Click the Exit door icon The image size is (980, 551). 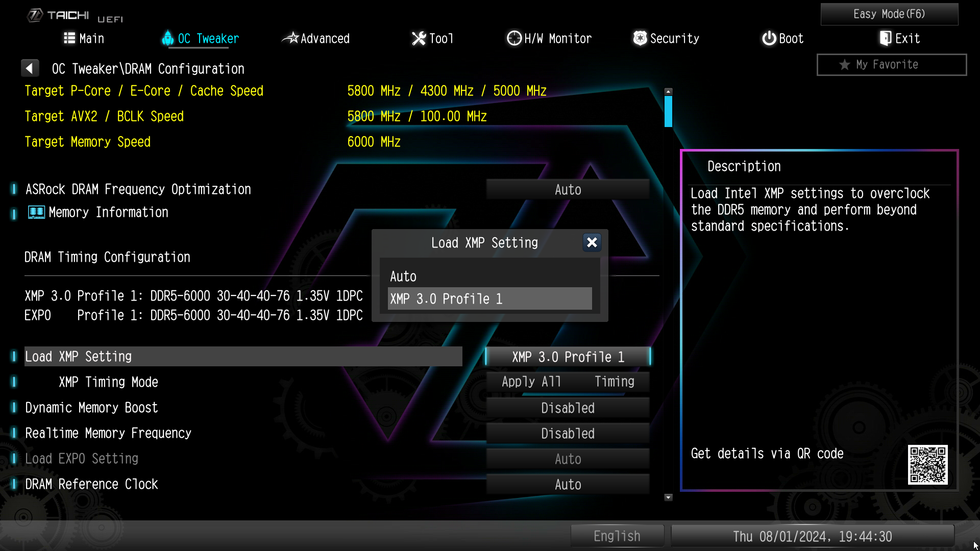[x=886, y=38]
